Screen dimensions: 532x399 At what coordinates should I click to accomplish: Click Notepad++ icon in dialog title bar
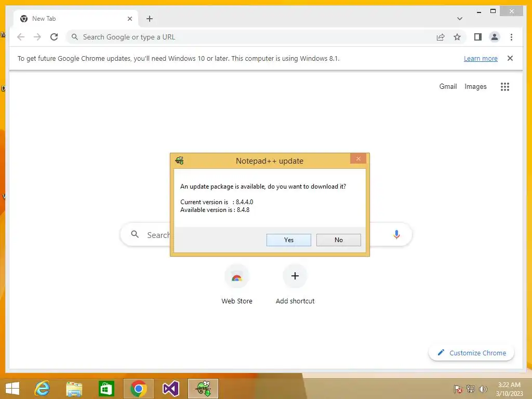pos(179,161)
